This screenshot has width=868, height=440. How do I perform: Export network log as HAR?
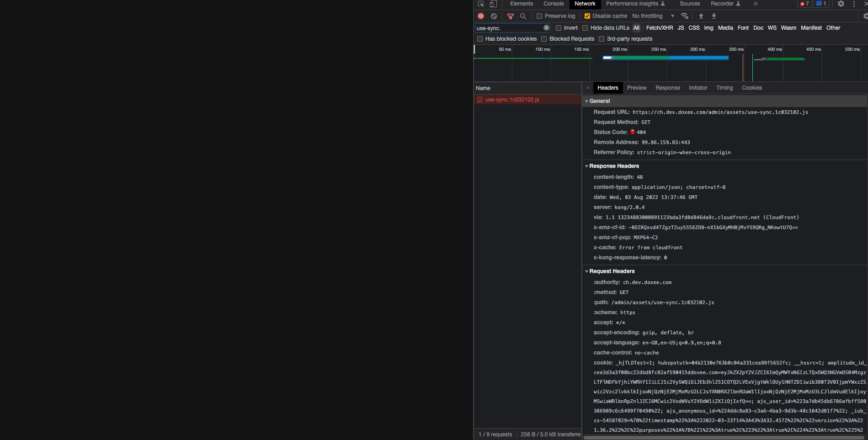pyautogui.click(x=714, y=16)
